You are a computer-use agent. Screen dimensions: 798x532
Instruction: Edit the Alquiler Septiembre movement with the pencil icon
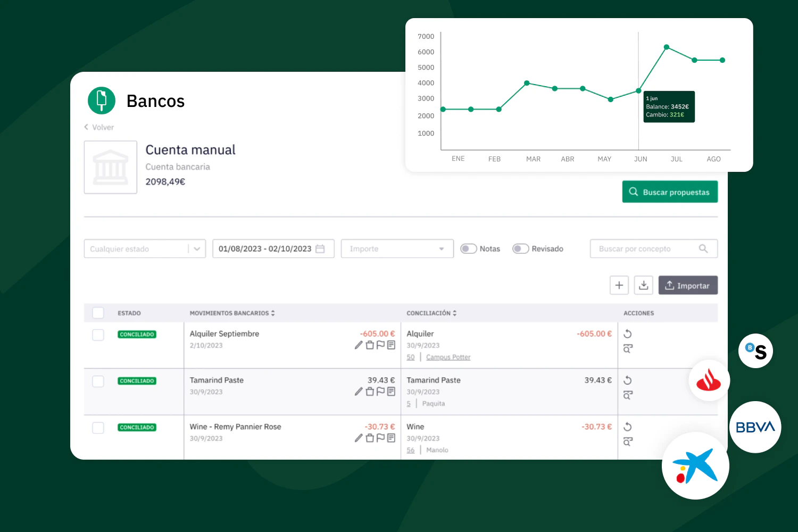pyautogui.click(x=358, y=345)
